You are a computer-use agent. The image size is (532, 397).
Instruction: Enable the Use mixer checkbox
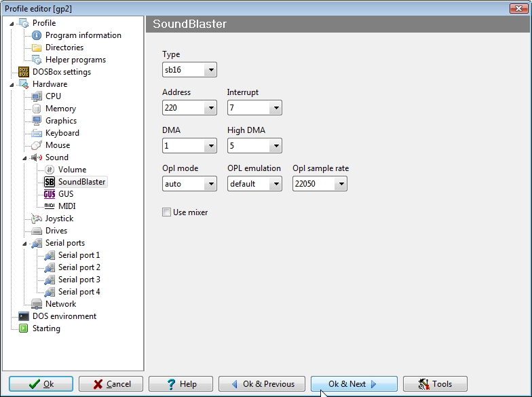coord(166,212)
